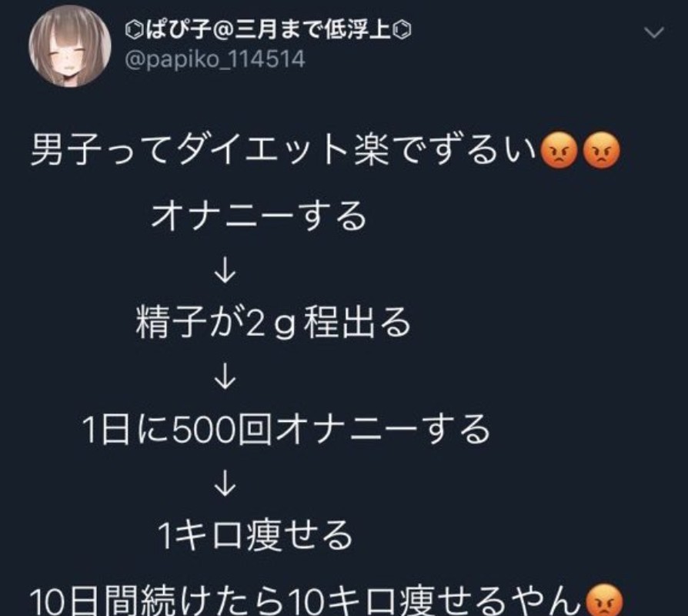Click 楽でずるい text before emojis
The width and height of the screenshot is (688, 616).
[444, 151]
